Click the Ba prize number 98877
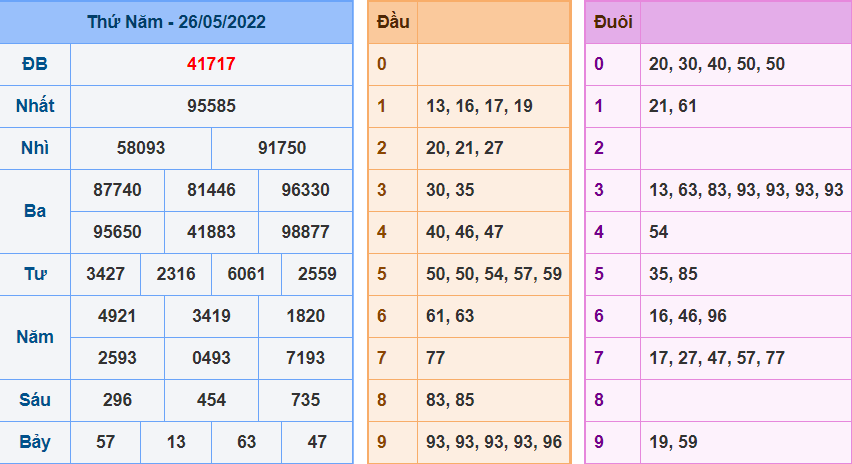852x464 pixels. 305,232
